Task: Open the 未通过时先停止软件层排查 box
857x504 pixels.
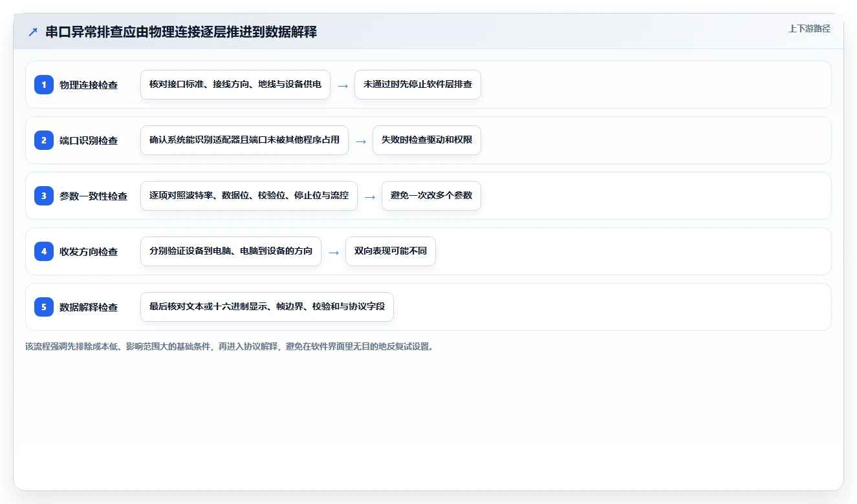Action: [418, 85]
